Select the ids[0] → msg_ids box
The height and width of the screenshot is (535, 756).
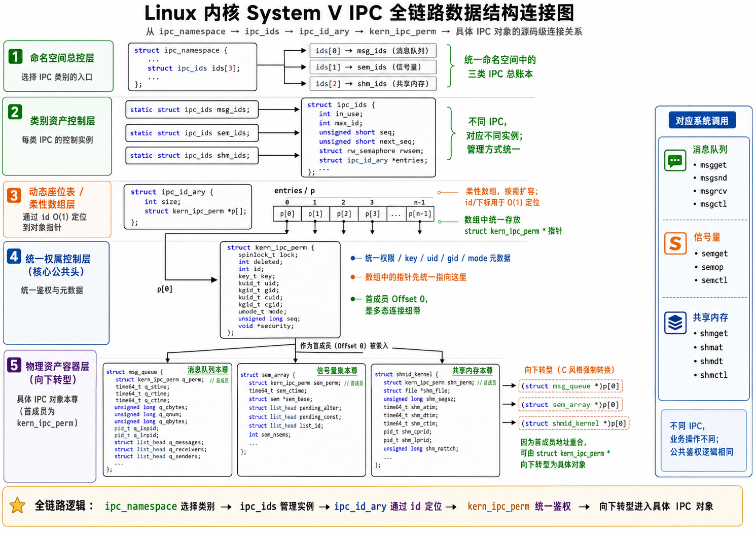(372, 51)
